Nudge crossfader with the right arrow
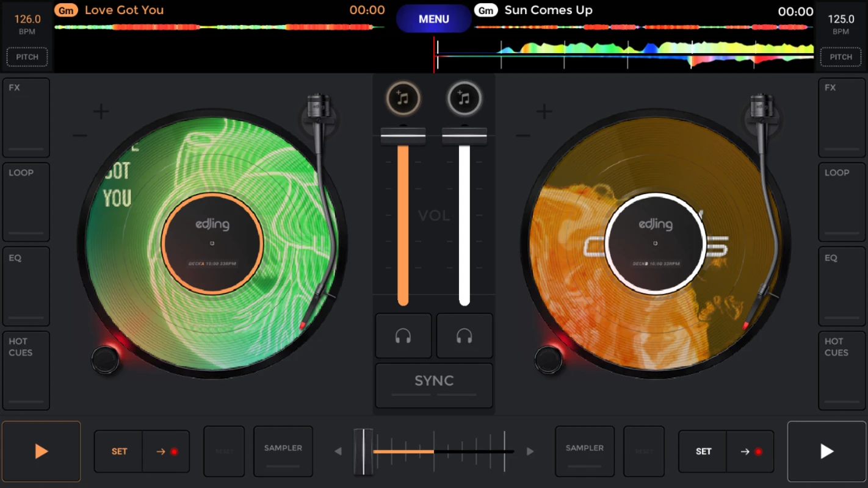 click(x=530, y=451)
